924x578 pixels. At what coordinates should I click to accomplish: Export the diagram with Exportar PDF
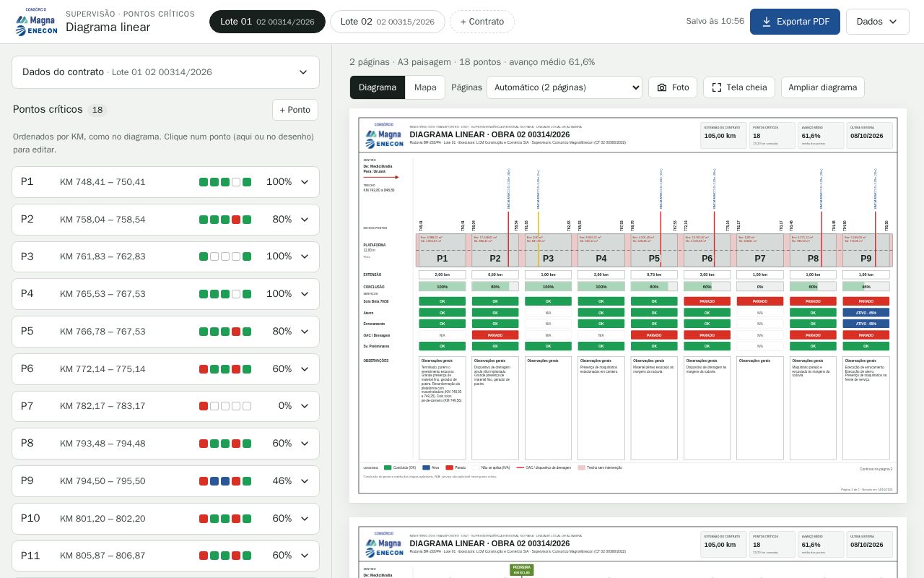click(795, 22)
